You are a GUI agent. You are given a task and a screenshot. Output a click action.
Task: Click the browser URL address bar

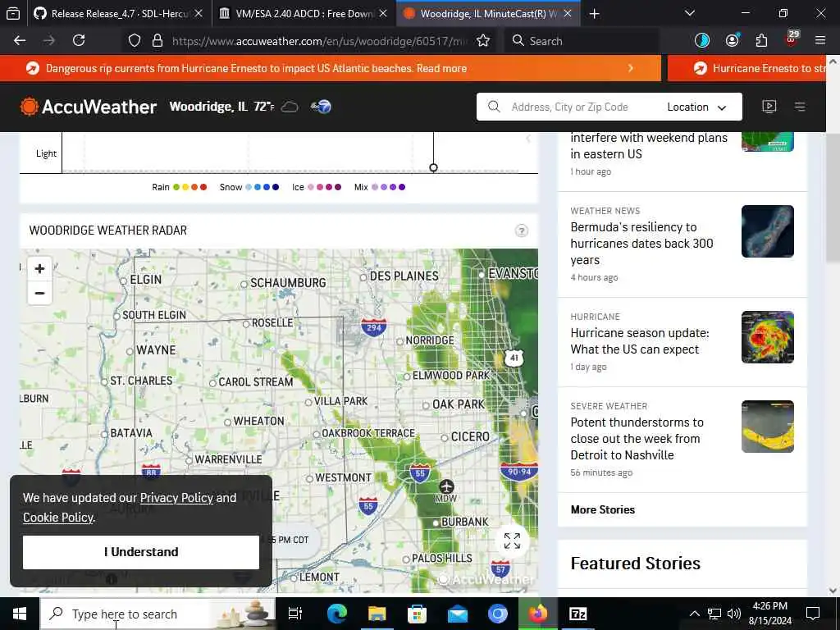319,41
